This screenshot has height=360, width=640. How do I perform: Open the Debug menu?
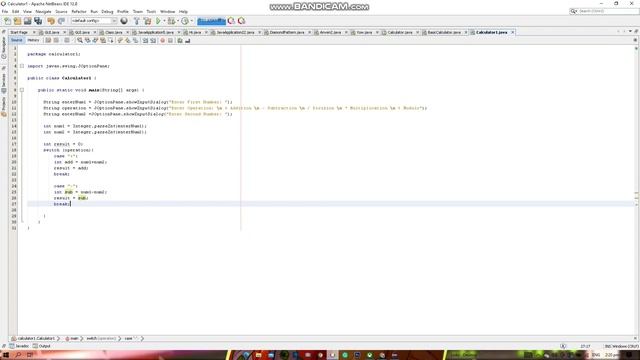[107, 11]
